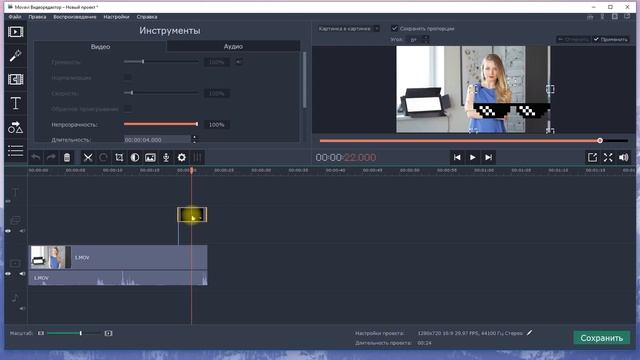Click the Redo arrow in toolbar
The width and height of the screenshot is (640, 360).
(x=51, y=158)
